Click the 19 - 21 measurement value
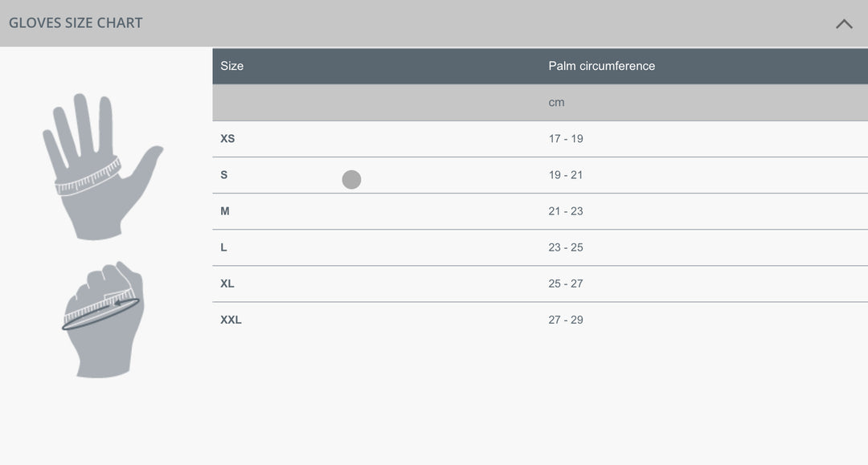Viewport: 868px width, 465px height. click(566, 175)
